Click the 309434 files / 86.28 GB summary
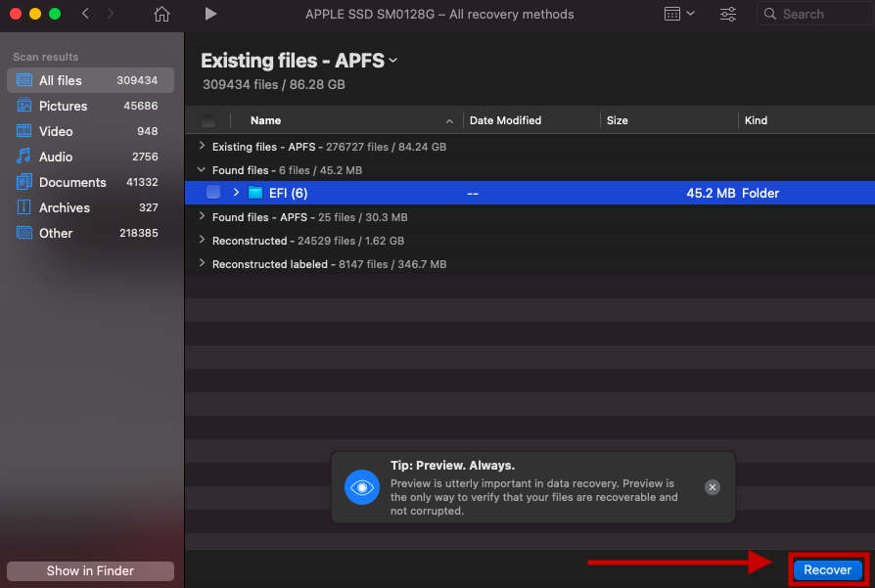Viewport: 875px width, 588px height. 273,84
